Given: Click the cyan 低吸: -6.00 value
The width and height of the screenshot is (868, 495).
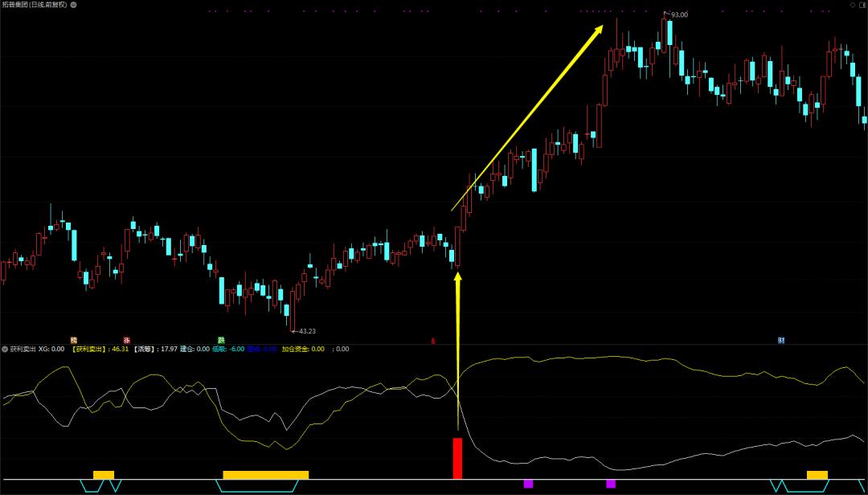Looking at the screenshot, I should pos(228,350).
